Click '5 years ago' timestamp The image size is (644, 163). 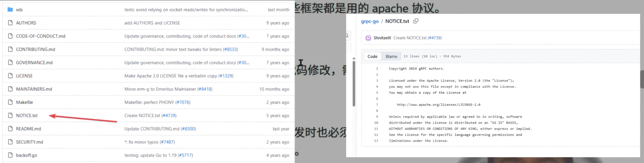point(278,115)
